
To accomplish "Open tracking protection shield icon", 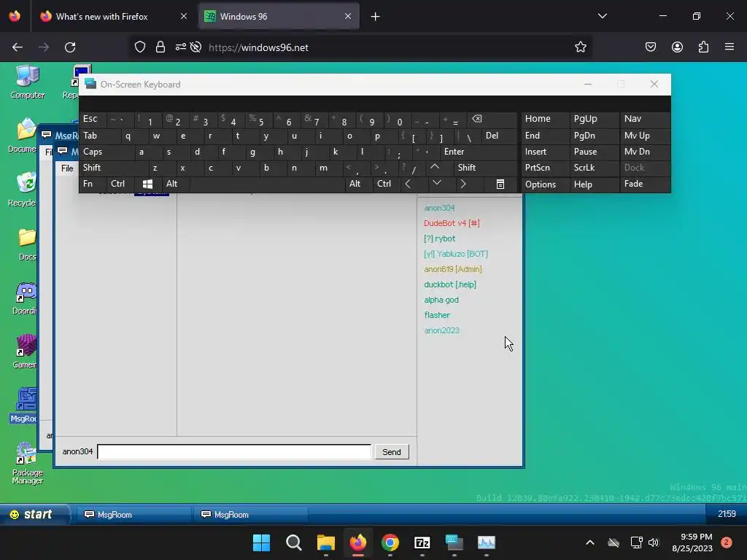I will click(139, 47).
